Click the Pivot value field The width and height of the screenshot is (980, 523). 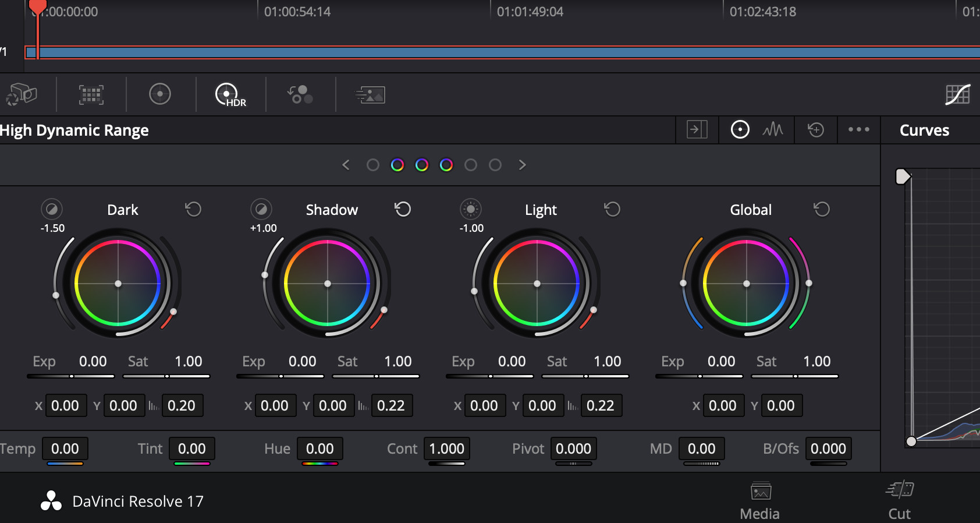pos(574,448)
